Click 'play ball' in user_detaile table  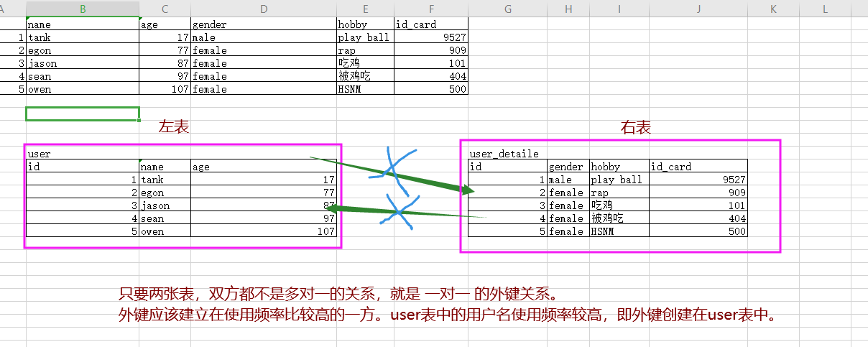[619, 180]
